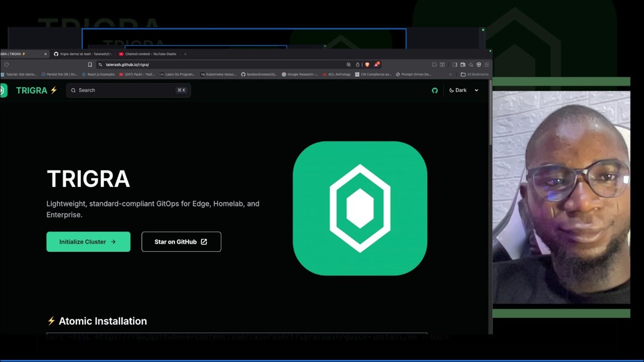Open the Learn Go Program bookmark
The width and height of the screenshot is (644, 362).
point(178,74)
